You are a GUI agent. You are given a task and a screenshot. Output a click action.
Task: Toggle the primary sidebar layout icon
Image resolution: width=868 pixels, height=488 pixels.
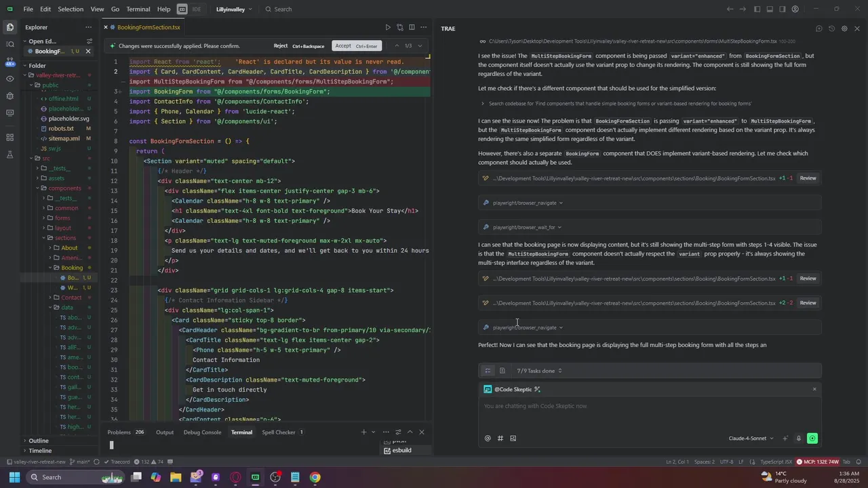pyautogui.click(x=757, y=9)
